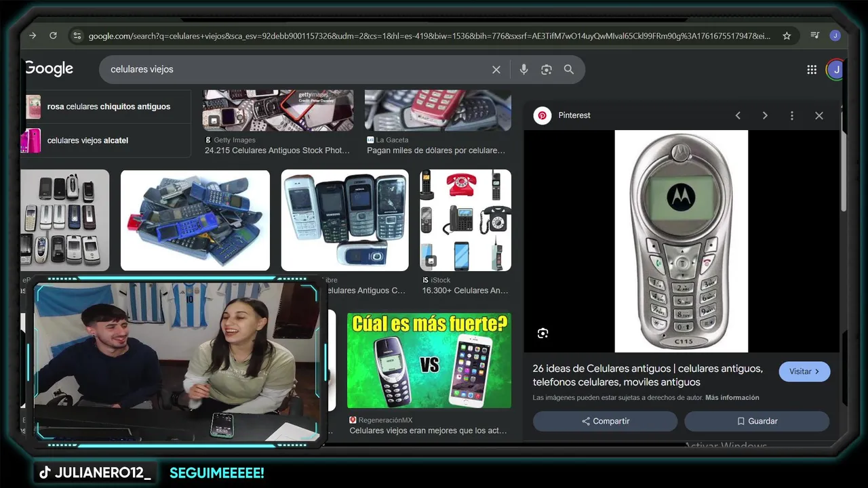
Task: Open the three-dot menu in preview panel
Action: (x=791, y=115)
